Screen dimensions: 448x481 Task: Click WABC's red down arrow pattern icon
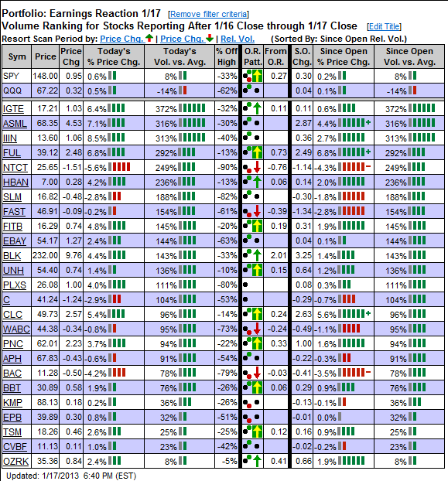(x=257, y=329)
